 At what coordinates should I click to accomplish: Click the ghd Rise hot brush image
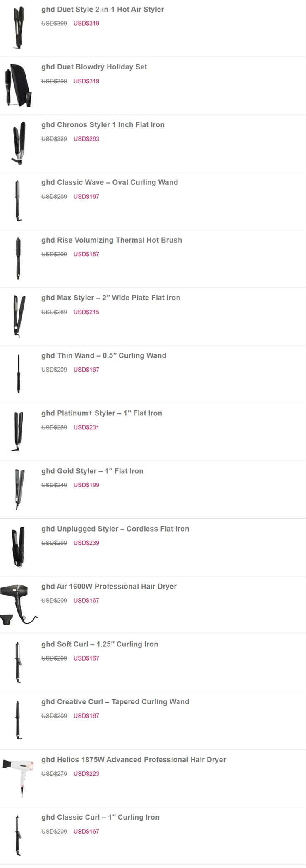(18, 258)
